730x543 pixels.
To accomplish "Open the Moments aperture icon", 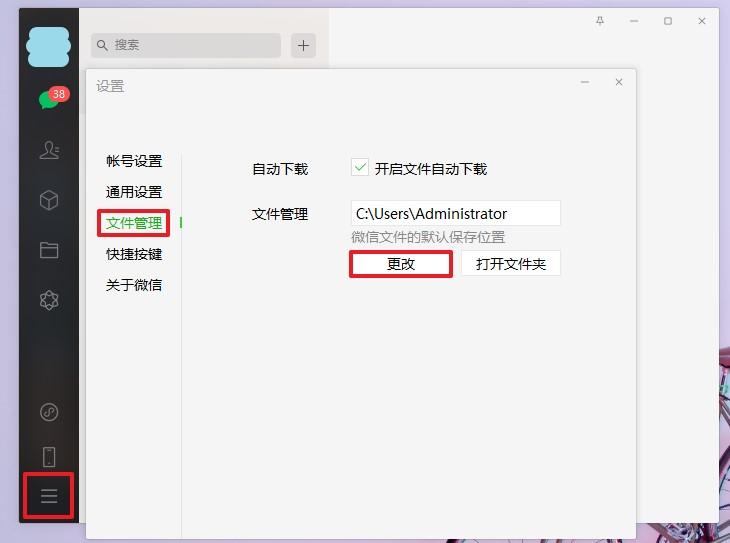I will point(49,300).
